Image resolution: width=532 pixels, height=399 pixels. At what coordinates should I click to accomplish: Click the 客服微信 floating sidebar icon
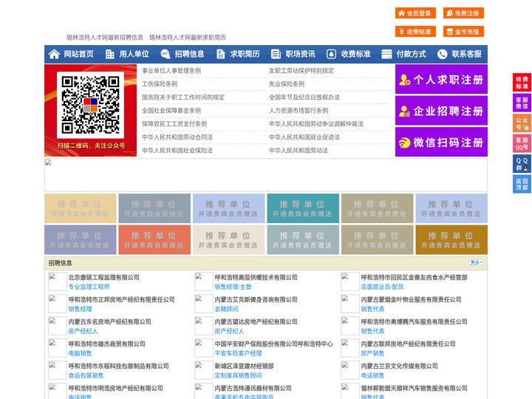point(522,103)
